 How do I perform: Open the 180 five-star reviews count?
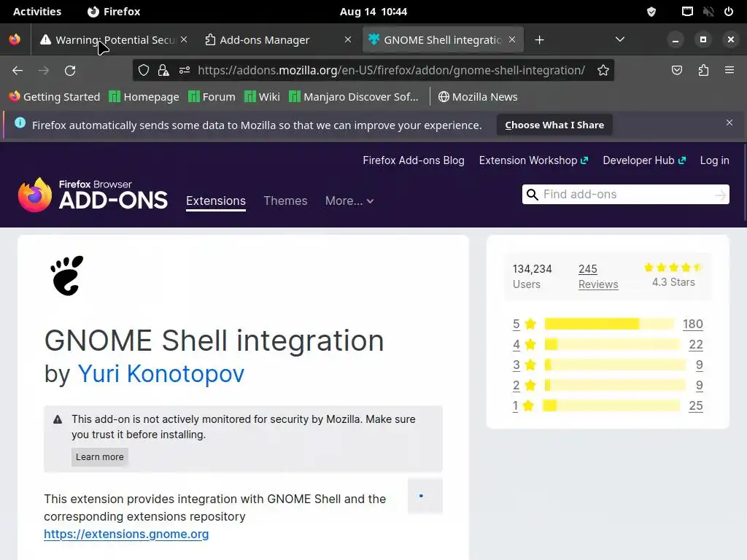click(693, 324)
